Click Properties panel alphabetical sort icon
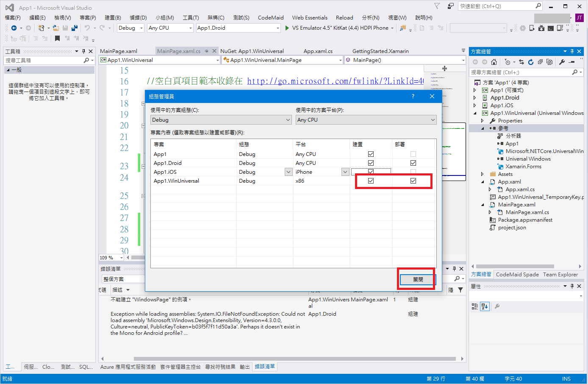 485,306
